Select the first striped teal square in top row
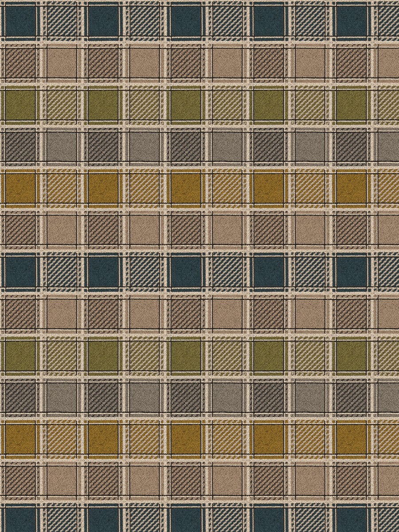This screenshot has width=399, height=532. 62,20
